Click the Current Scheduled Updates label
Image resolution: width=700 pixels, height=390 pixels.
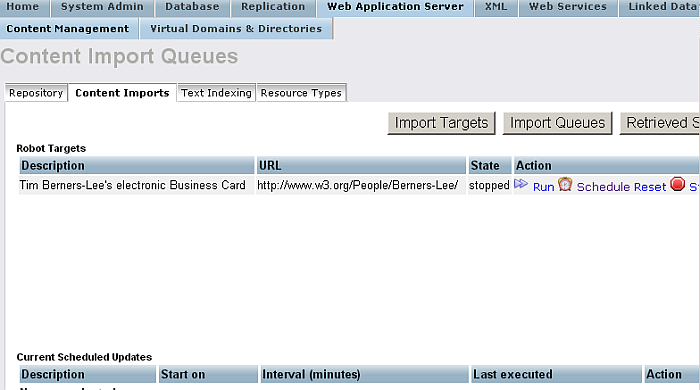coord(84,357)
